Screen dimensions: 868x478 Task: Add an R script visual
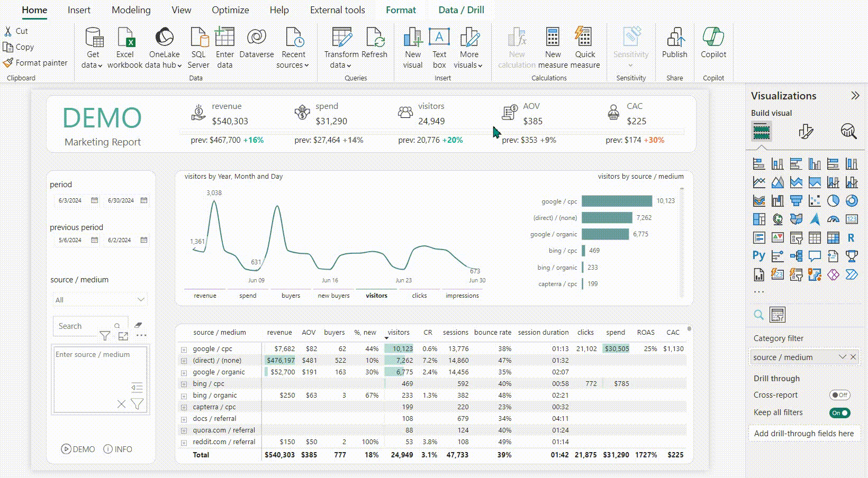click(852, 237)
